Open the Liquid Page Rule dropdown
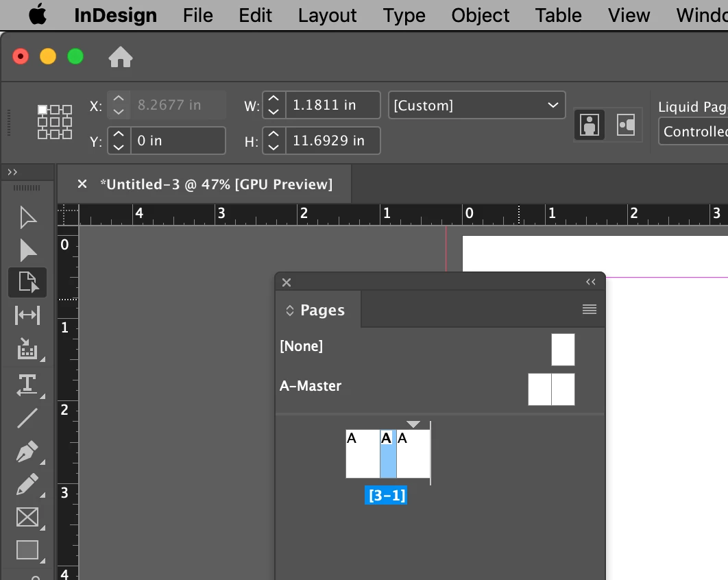Screen dimensions: 728x580 [x=694, y=132]
